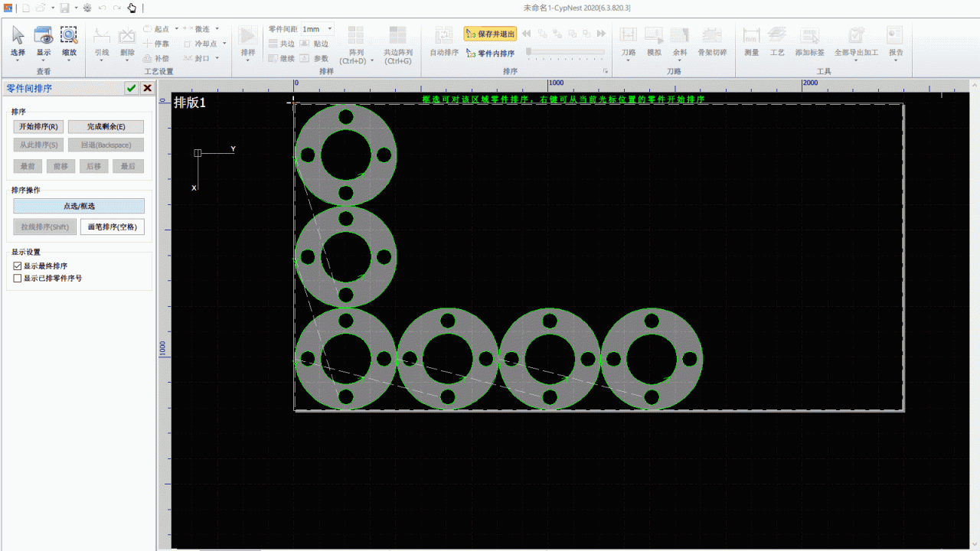Viewport: 980px width, 551px height.
Task: Open the 排序 group dialog launcher
Action: tap(606, 71)
